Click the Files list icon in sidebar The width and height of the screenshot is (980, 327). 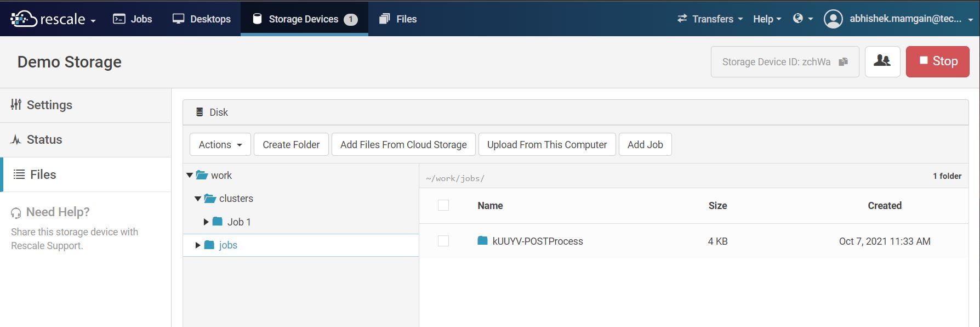[x=19, y=174]
